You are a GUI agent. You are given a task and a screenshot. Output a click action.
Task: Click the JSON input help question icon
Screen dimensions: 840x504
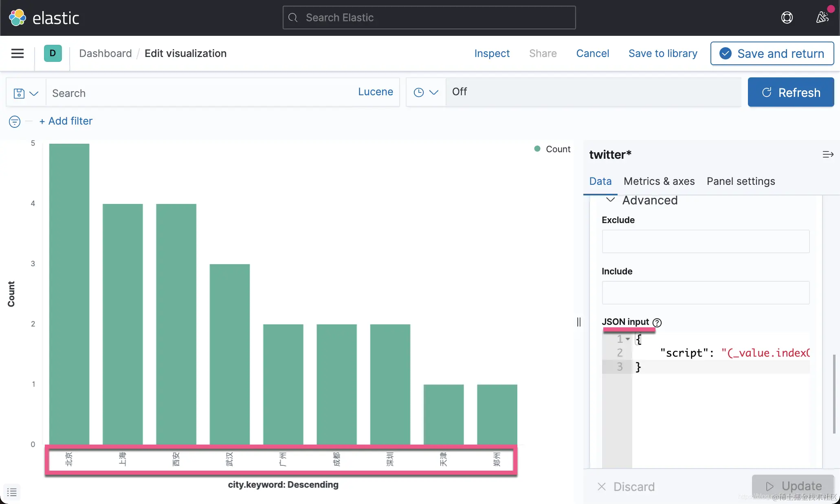[657, 322]
